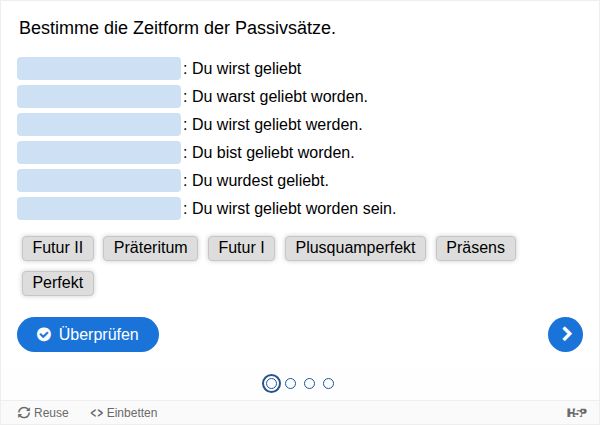This screenshot has height=425, width=600.
Task: Click the blue next-arrow button
Action: [565, 334]
